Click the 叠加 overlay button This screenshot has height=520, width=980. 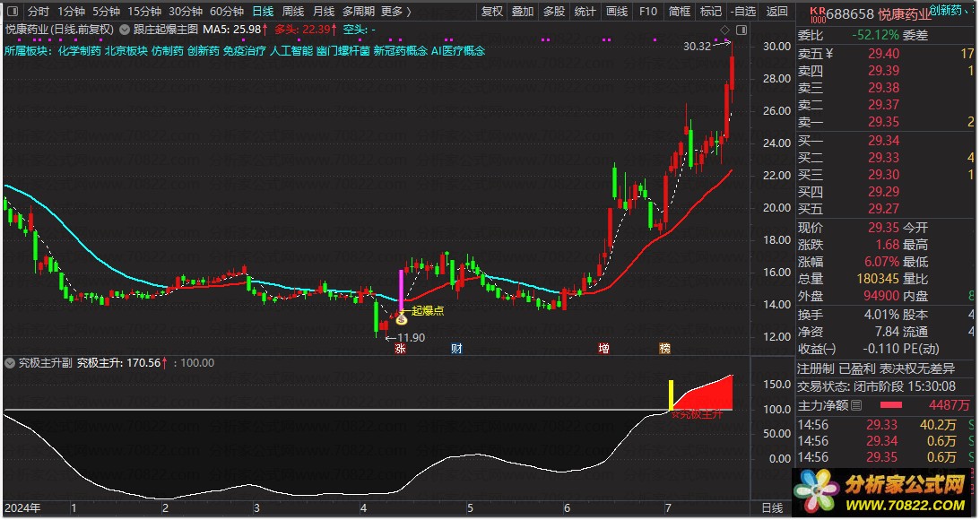523,12
